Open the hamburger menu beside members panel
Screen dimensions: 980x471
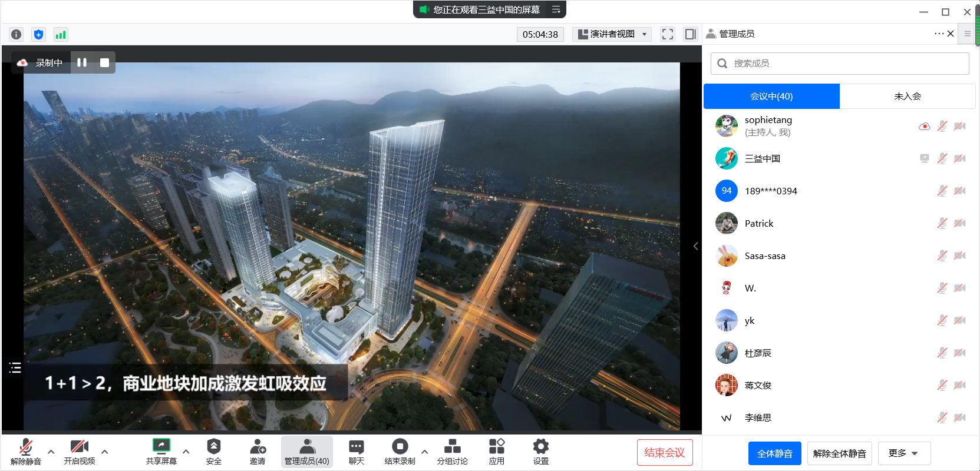tap(967, 34)
